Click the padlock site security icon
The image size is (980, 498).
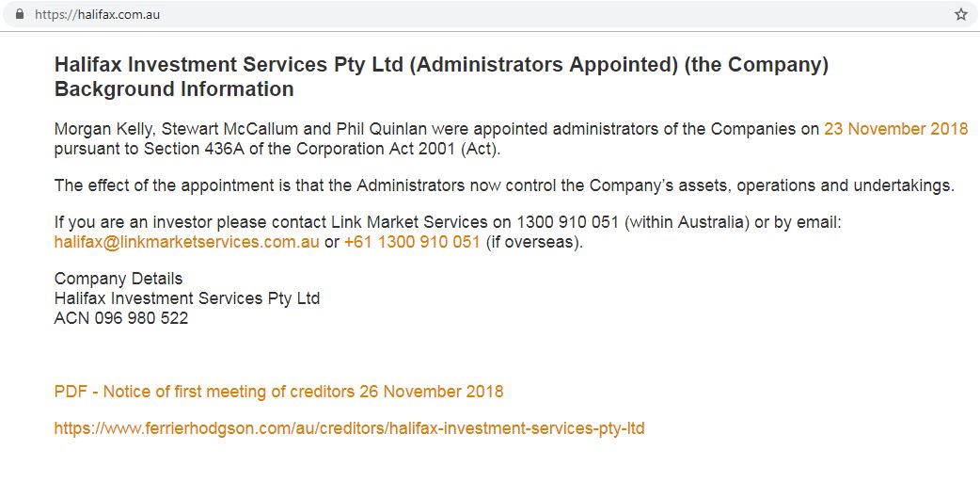coord(19,15)
